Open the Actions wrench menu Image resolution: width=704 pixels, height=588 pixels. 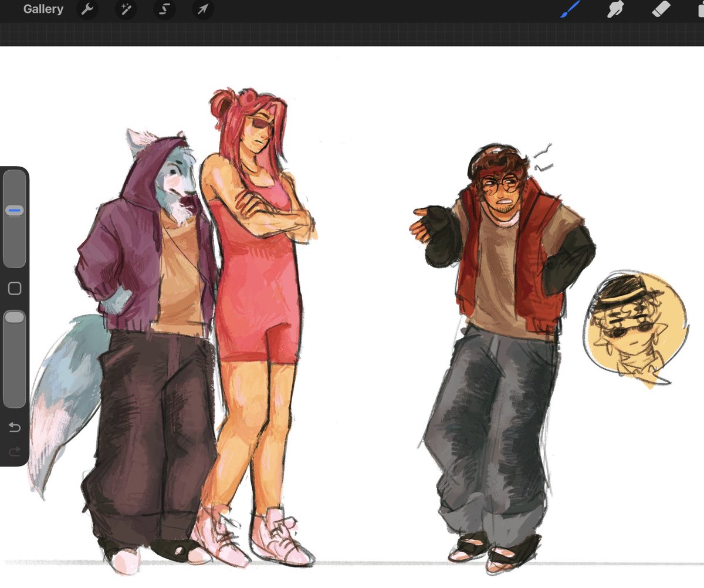tap(87, 9)
